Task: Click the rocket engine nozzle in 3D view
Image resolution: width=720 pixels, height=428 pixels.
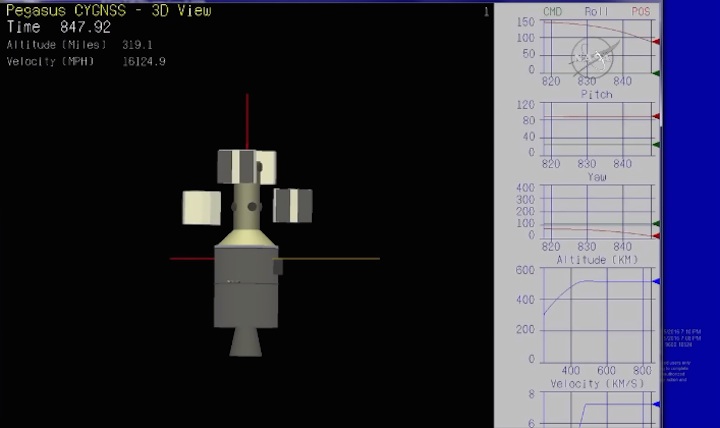Action: [246, 340]
